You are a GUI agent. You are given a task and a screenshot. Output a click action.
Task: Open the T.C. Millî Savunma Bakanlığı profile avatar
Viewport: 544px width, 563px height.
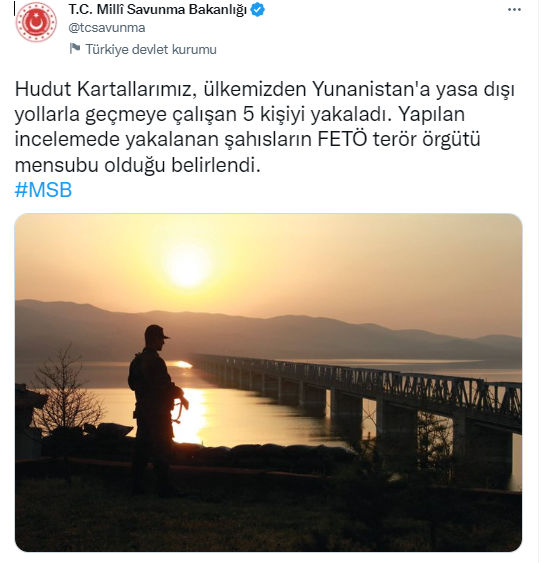coord(36,23)
